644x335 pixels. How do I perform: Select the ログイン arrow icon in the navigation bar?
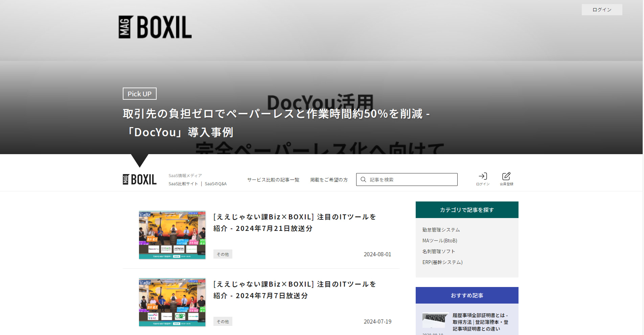click(483, 176)
